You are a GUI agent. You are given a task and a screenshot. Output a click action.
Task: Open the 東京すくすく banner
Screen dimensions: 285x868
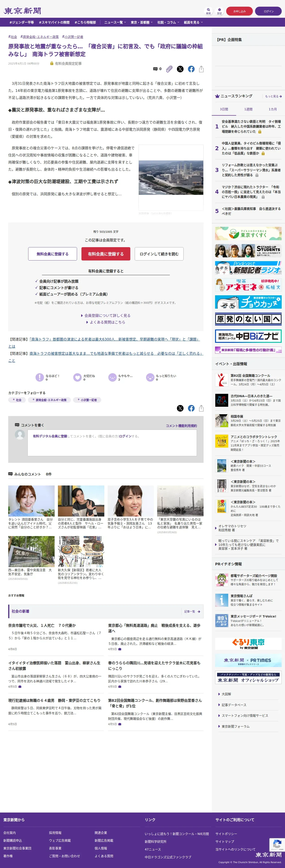point(248,233)
